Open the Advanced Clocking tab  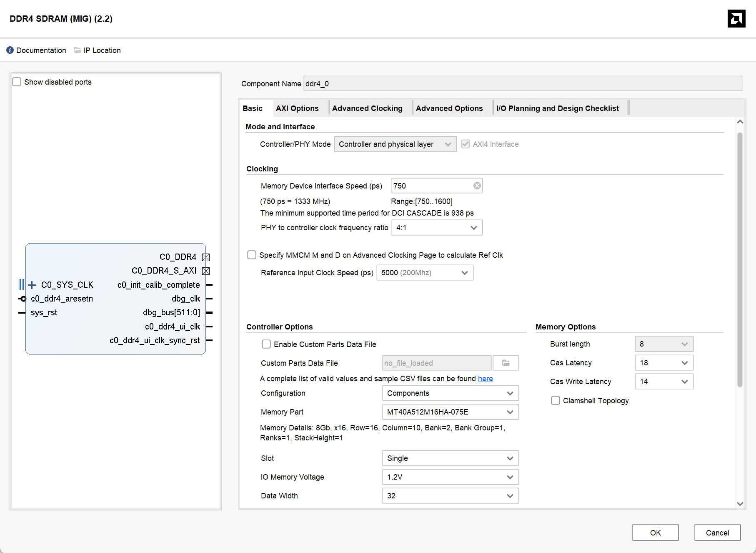point(367,108)
